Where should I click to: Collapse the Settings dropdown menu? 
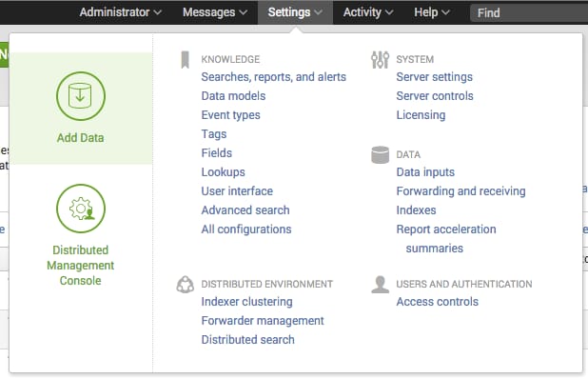click(295, 12)
